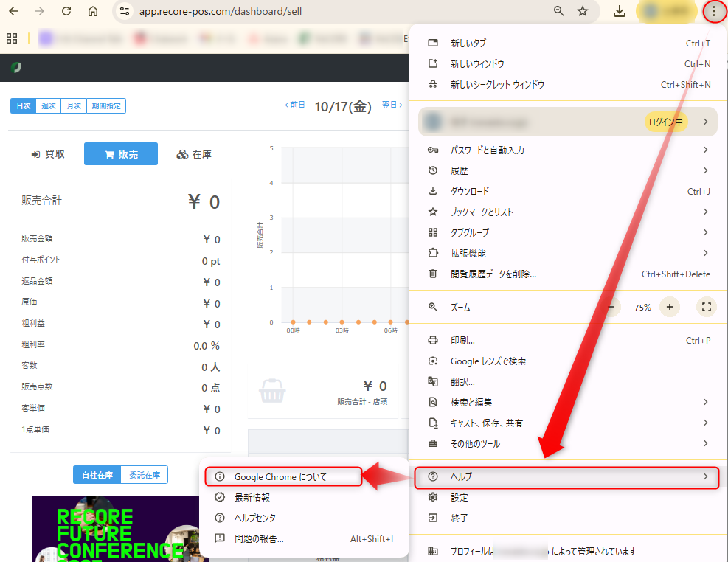
Task: Open the ヘルプ submenu
Action: tap(567, 476)
